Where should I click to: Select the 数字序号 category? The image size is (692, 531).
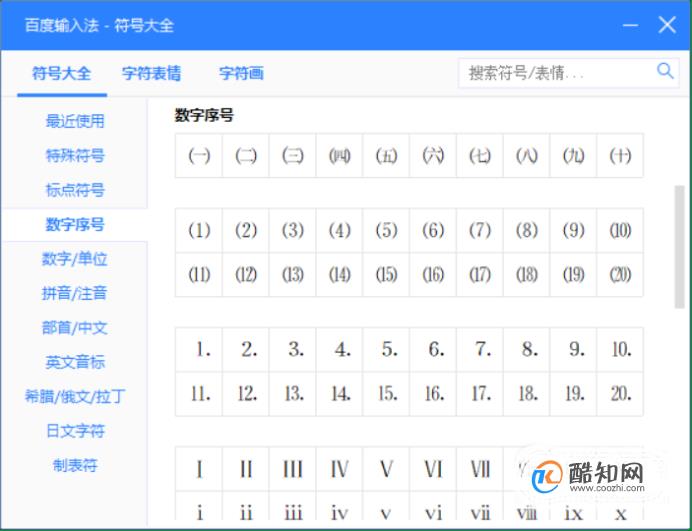[x=75, y=224]
